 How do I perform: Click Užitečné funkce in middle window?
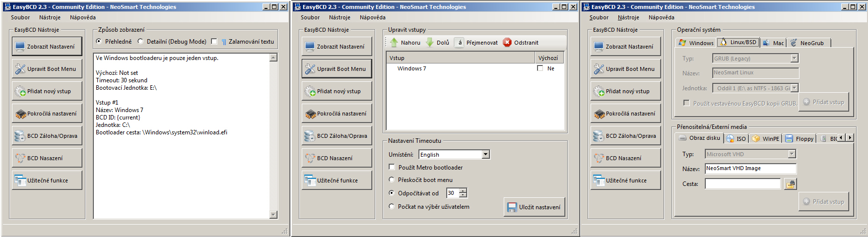tap(337, 180)
